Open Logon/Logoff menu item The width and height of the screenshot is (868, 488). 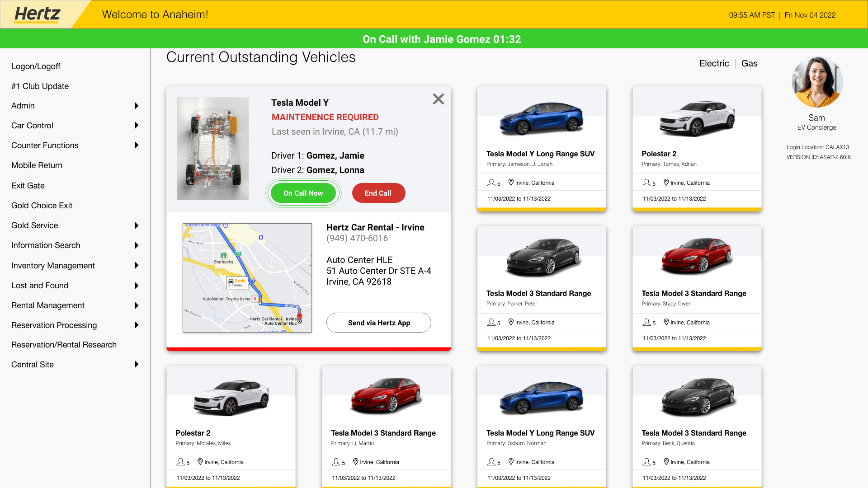36,66
